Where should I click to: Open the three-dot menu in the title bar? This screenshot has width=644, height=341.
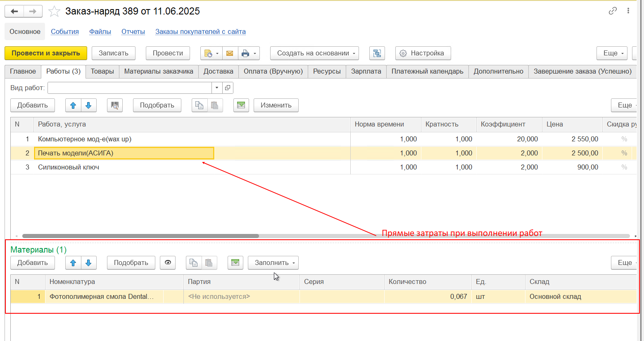[x=628, y=11]
